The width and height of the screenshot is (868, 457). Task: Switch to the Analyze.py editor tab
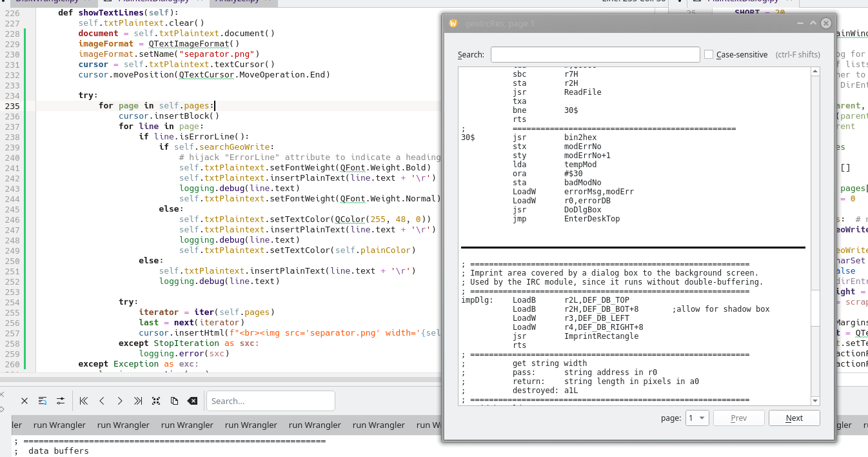click(x=237, y=2)
